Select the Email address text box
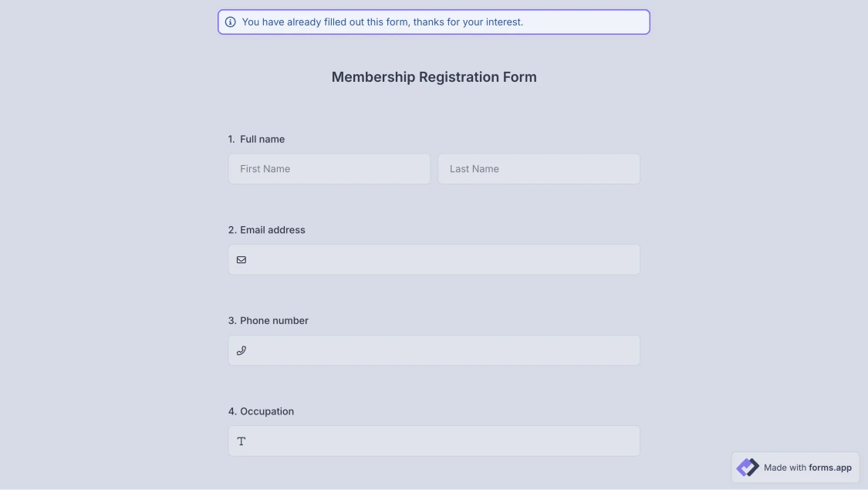 point(440,260)
